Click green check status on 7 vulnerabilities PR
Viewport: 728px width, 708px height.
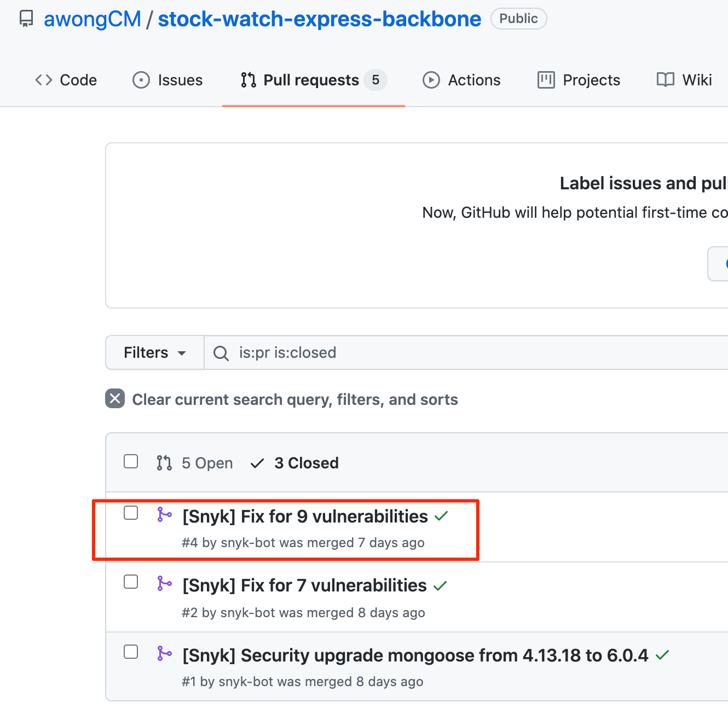[x=440, y=586]
